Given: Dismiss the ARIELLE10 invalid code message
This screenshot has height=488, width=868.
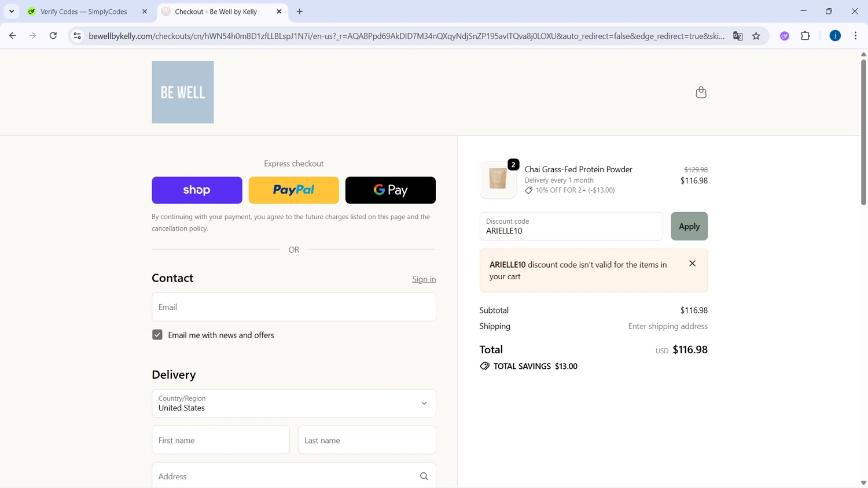Looking at the screenshot, I should click(x=693, y=264).
